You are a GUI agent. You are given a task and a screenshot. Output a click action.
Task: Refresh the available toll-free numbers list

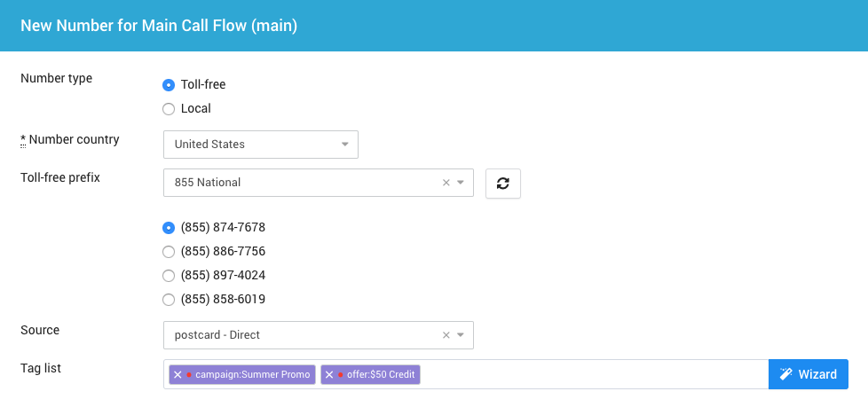pos(502,183)
